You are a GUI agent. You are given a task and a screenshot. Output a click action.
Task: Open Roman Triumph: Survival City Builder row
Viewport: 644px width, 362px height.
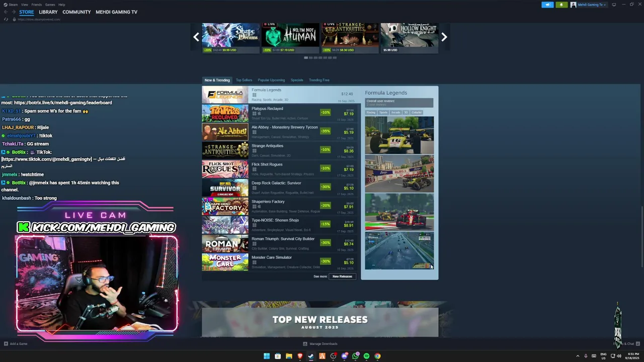pyautogui.click(x=281, y=243)
